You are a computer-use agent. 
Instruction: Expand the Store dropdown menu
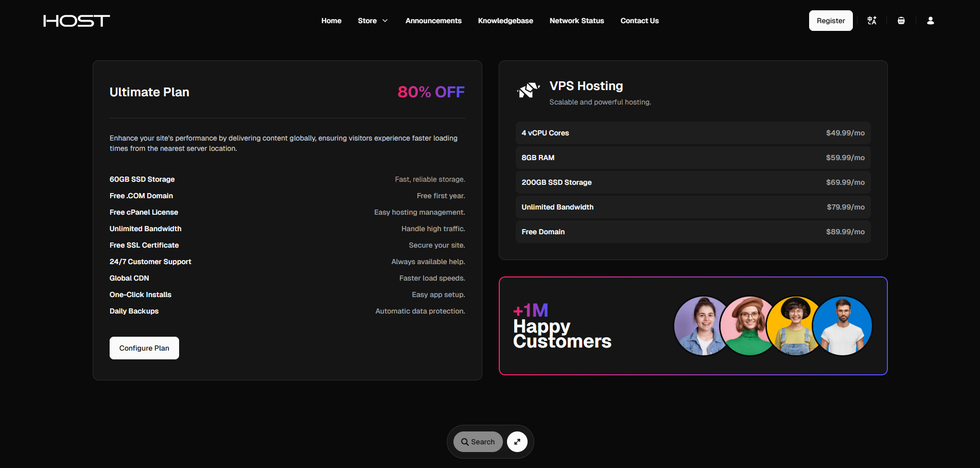[373, 21]
